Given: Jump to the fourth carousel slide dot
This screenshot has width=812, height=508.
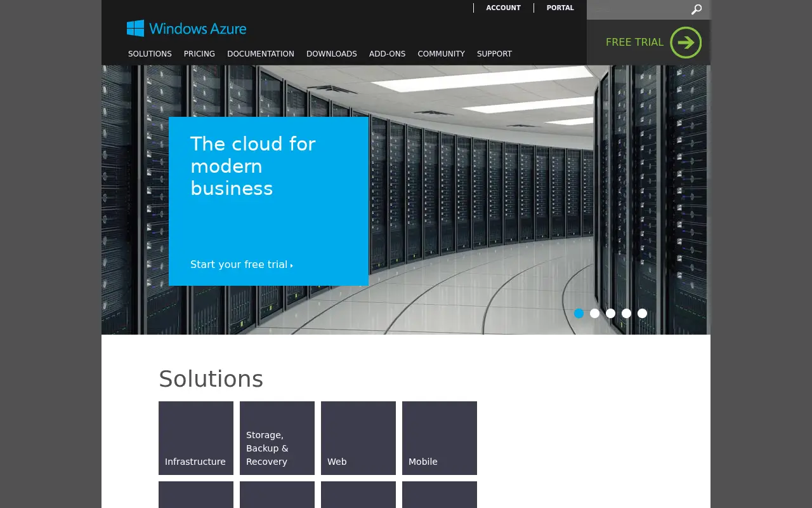Looking at the screenshot, I should point(626,313).
